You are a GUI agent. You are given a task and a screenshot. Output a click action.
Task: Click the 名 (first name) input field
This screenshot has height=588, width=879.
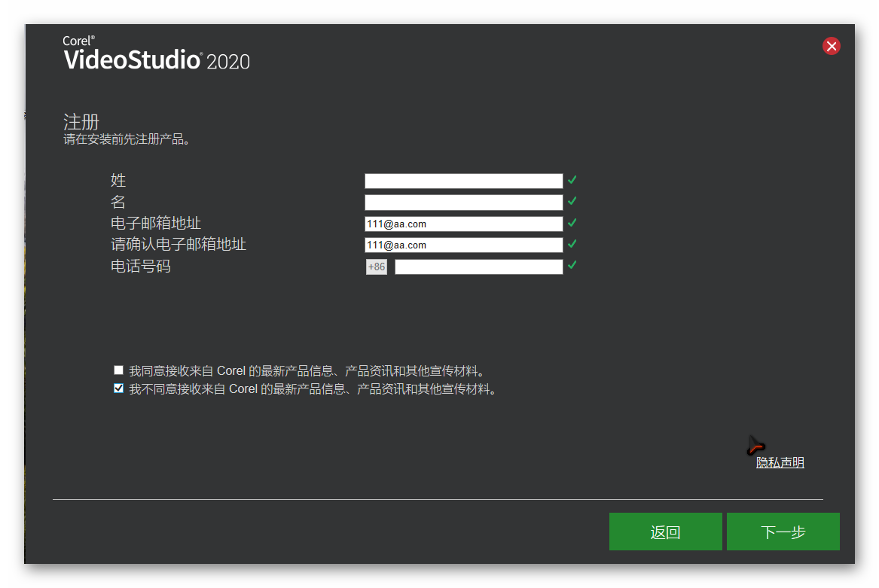click(x=464, y=203)
